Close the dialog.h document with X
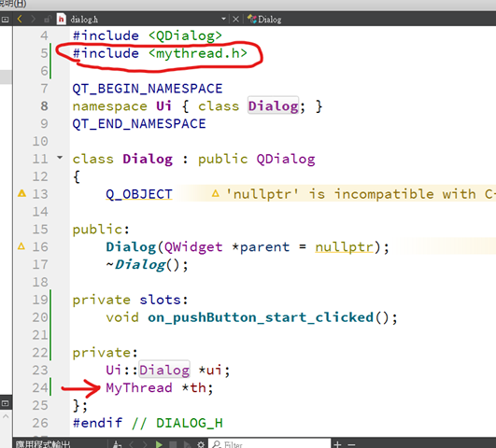Screen dimensions: 496x448 tap(235, 20)
